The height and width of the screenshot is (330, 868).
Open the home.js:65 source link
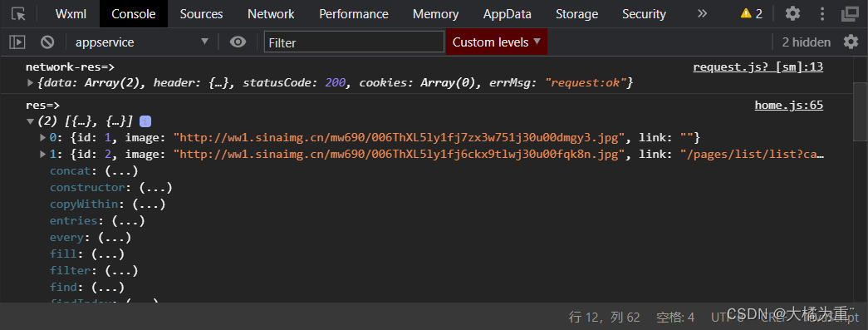tap(789, 106)
